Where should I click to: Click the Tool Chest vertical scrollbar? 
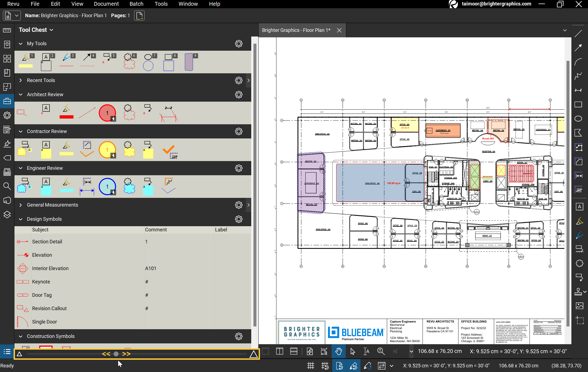pyautogui.click(x=255, y=185)
